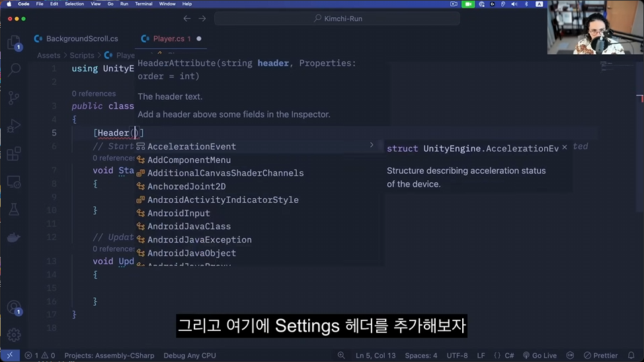Click Scripts in the breadcrumb
Screen dimensions: 644x362
click(x=82, y=55)
